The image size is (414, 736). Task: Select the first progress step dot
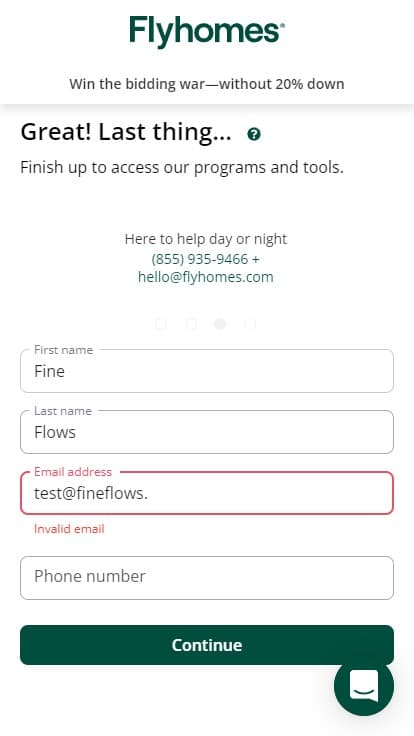click(x=161, y=323)
